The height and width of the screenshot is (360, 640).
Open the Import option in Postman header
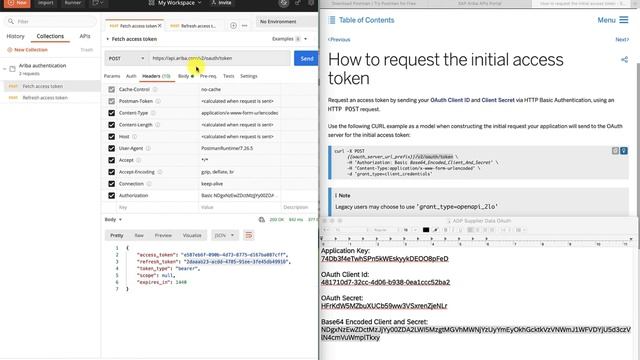[45, 3]
